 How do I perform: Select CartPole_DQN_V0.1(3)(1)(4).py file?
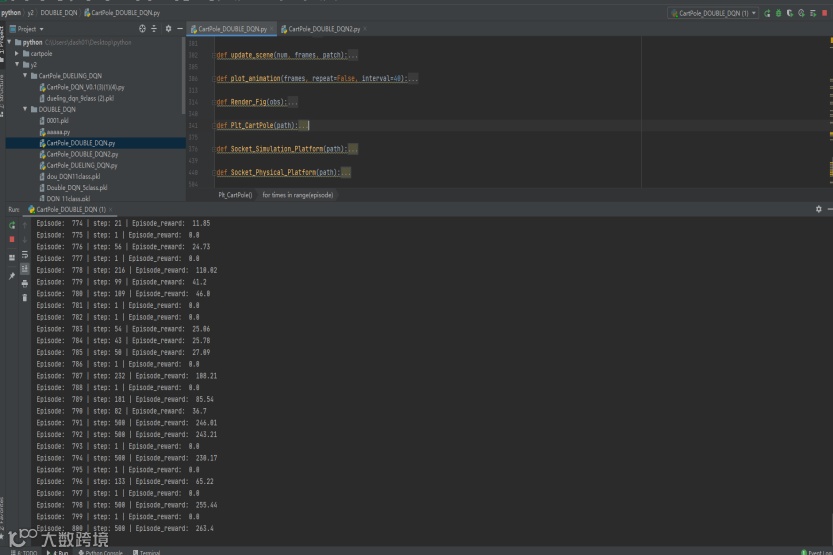82,87
